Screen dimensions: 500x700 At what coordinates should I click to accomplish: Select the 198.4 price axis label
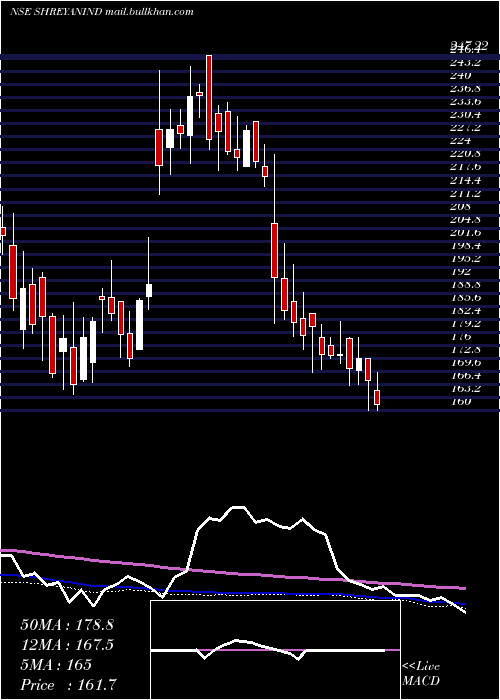(x=465, y=246)
